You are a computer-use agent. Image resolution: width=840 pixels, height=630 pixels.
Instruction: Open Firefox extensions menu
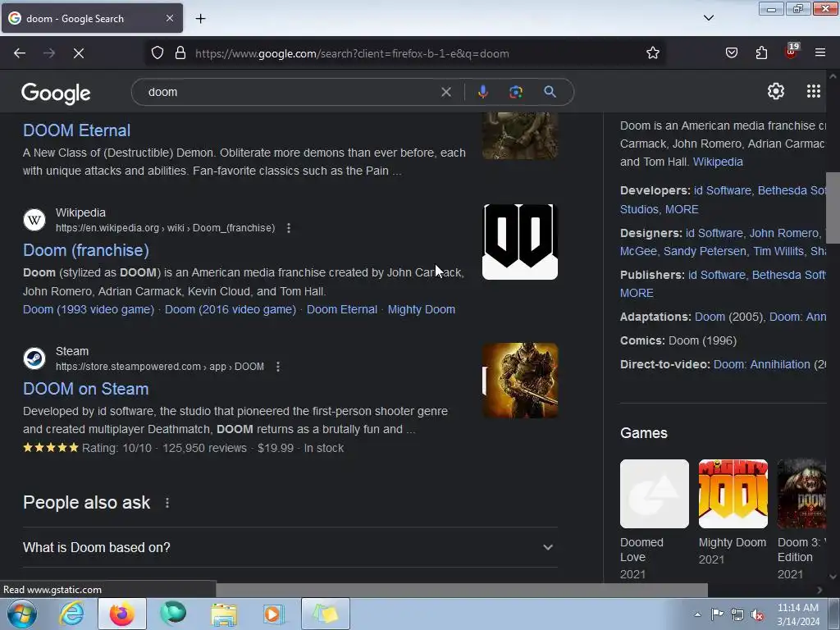[761, 52]
